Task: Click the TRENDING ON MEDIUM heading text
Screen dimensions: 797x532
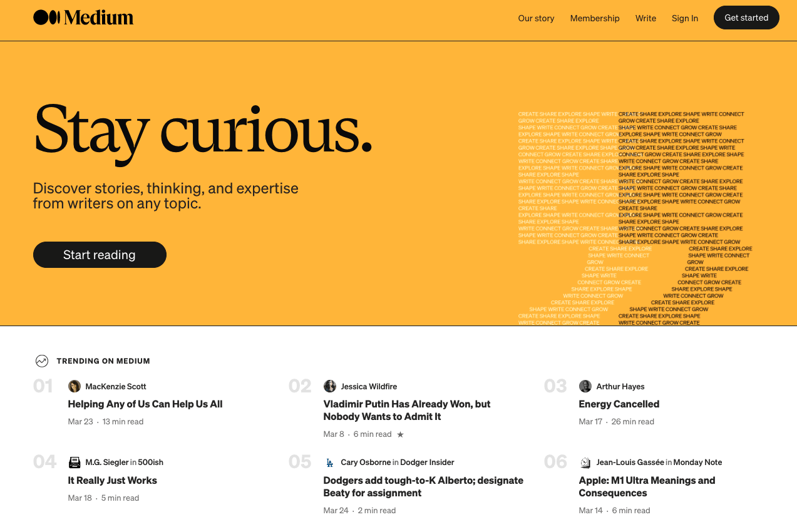Action: point(103,361)
